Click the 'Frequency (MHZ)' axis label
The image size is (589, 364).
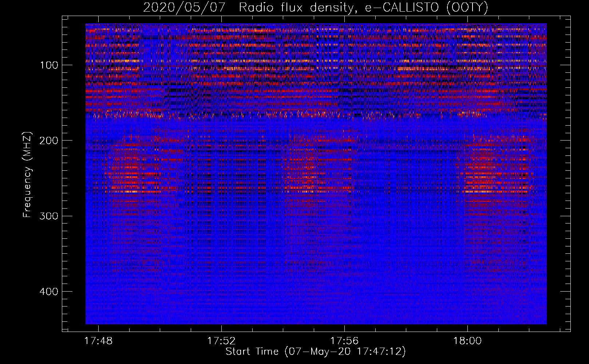click(27, 174)
